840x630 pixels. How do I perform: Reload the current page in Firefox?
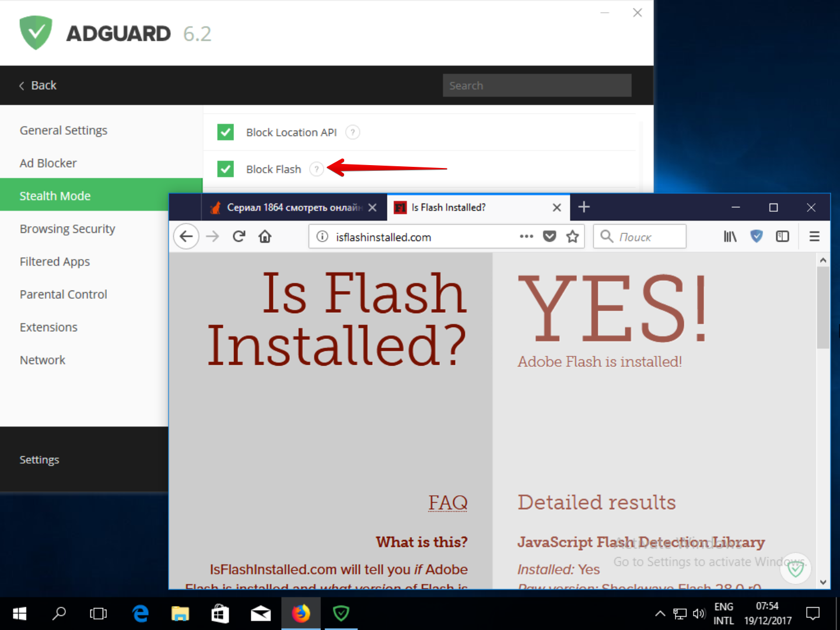coord(239,236)
